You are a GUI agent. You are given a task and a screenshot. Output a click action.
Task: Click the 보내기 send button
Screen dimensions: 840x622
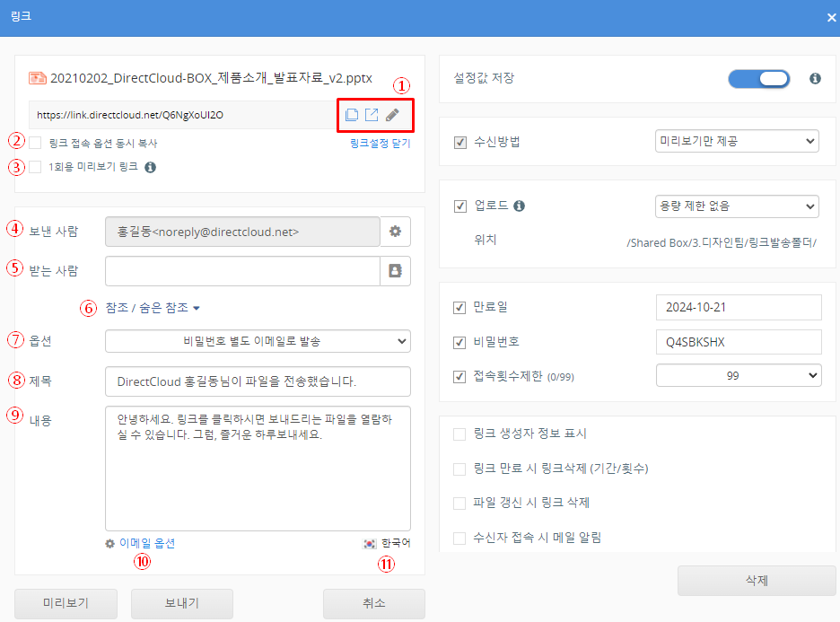(x=182, y=603)
